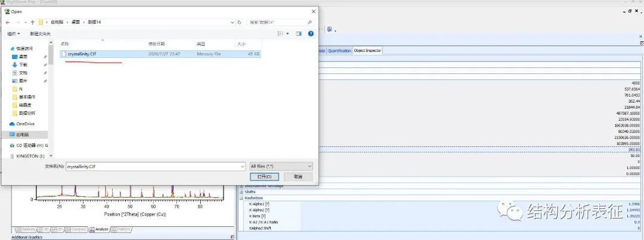Viewport: 644px width, 240px height.
Task: Click the HighScore toolbar icon beside the dialog's top-right corner
Action: point(329,30)
